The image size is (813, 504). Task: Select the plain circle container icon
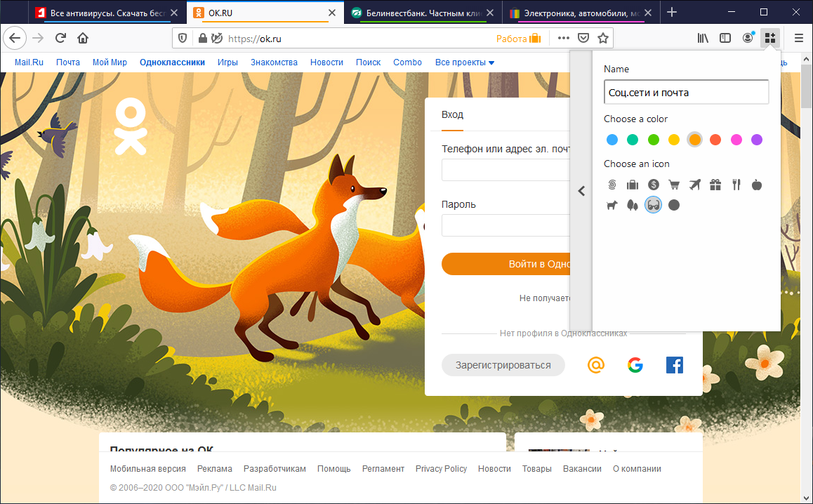pos(674,205)
